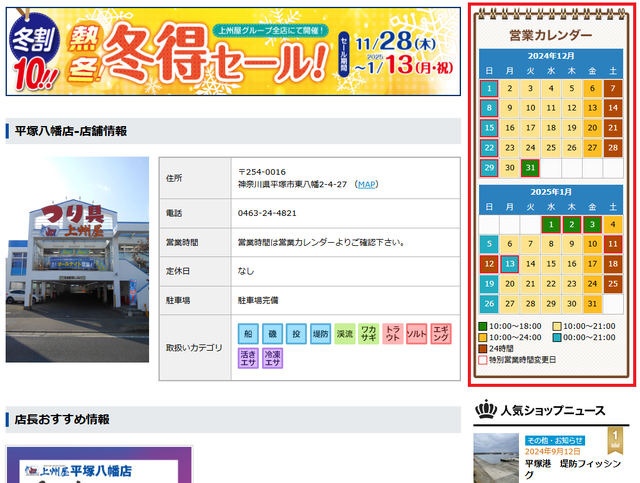Viewport: 640px width, 483px height.
Task: Click the teal 00:00~21:00 legend swatch
Action: click(x=557, y=338)
